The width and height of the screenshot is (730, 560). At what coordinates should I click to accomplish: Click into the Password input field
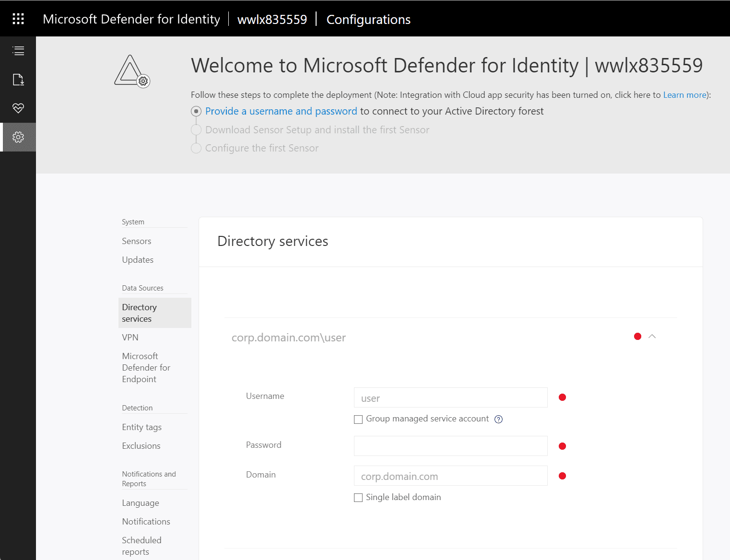tap(450, 446)
